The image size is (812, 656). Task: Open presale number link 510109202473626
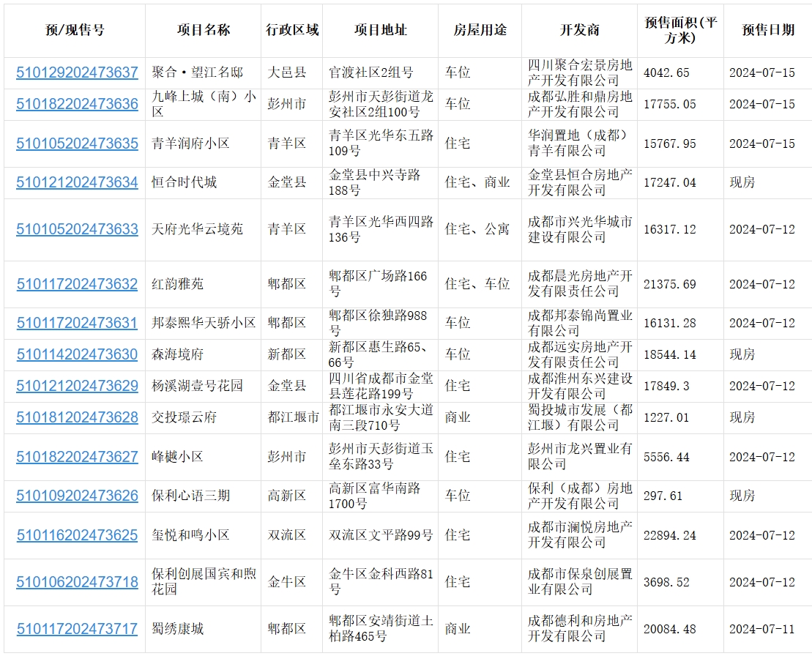[77, 496]
